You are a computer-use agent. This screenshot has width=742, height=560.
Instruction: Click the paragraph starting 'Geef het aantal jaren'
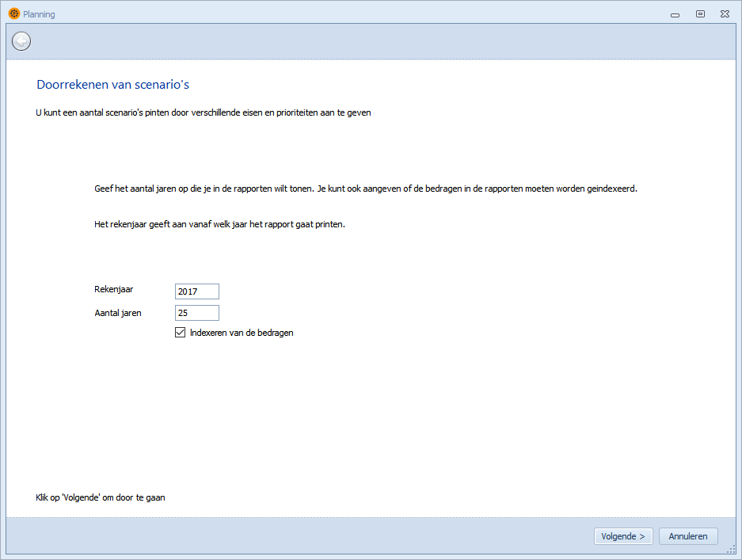coord(366,189)
